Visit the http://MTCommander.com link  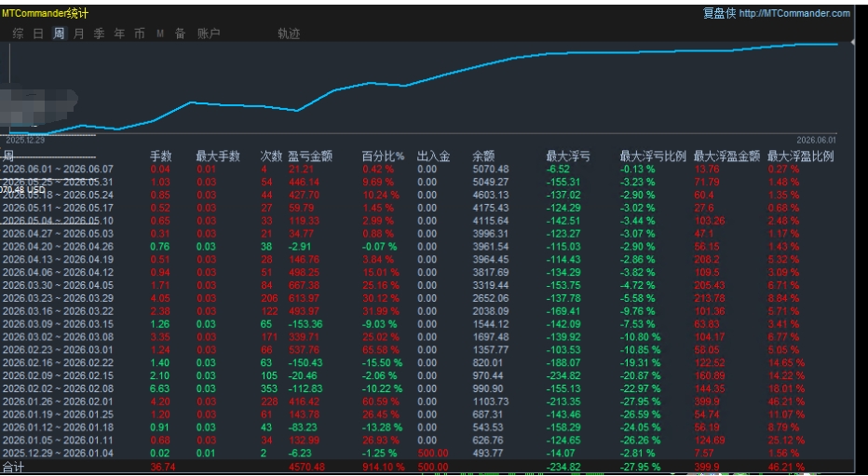[x=794, y=13]
